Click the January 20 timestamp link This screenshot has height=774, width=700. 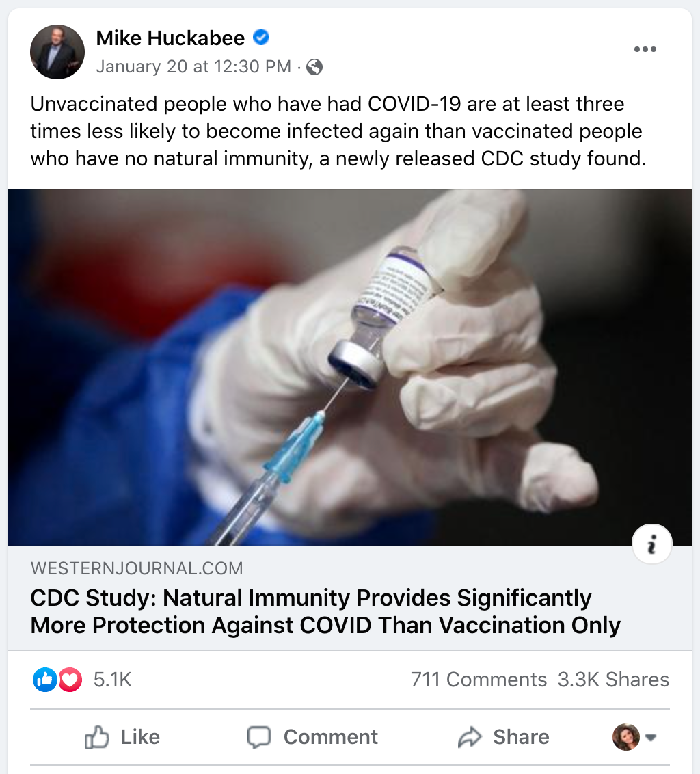click(x=193, y=67)
